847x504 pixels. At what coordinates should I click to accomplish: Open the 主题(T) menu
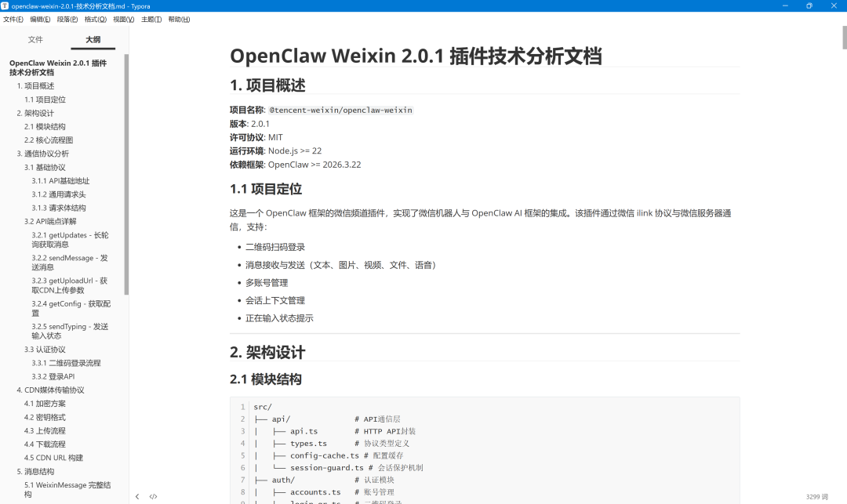[x=151, y=19]
